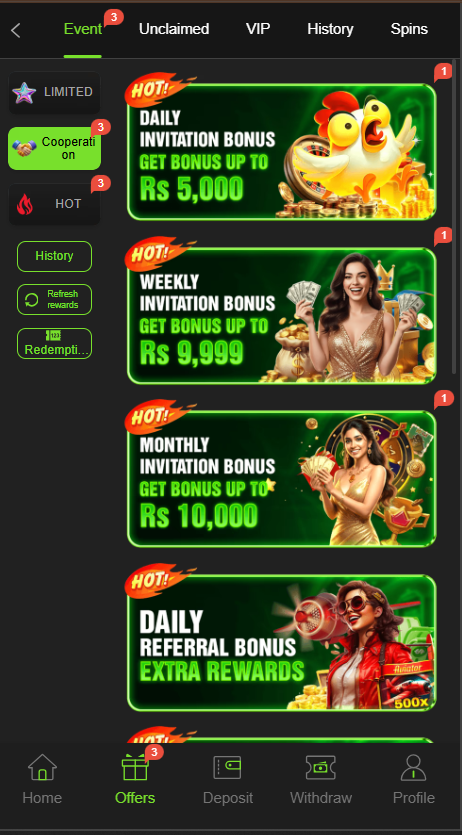Open the sidebar History button
This screenshot has height=835, width=462.
pos(54,256)
